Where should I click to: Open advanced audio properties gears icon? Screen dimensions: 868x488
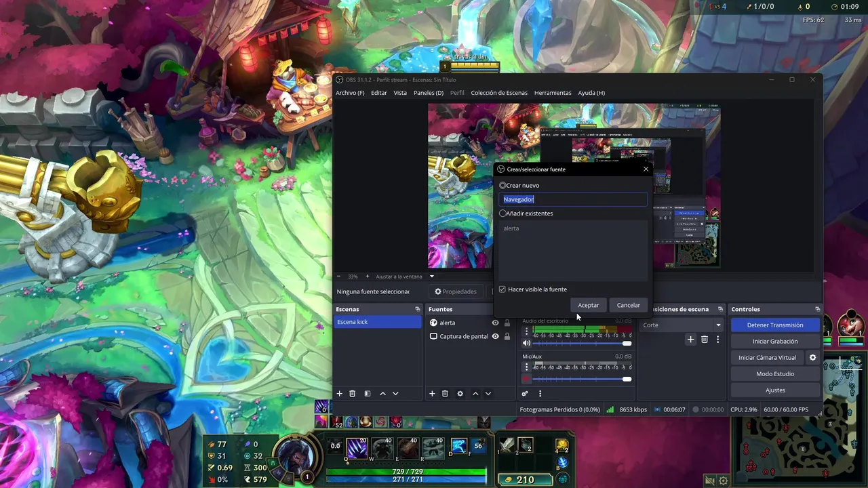pyautogui.click(x=525, y=394)
